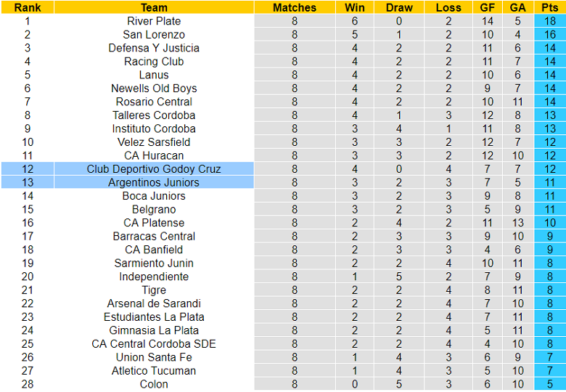Click Colon's 5 points cell
The height and width of the screenshot is (392, 566).
coord(550,384)
